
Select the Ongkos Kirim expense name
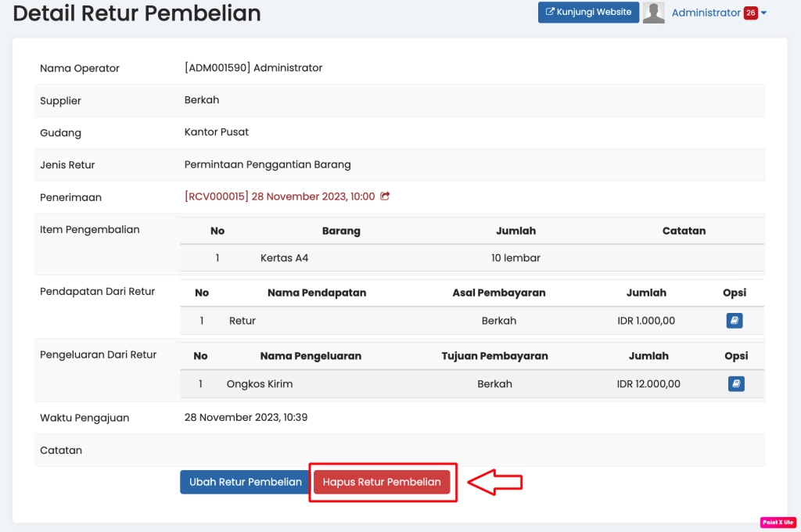coord(260,384)
